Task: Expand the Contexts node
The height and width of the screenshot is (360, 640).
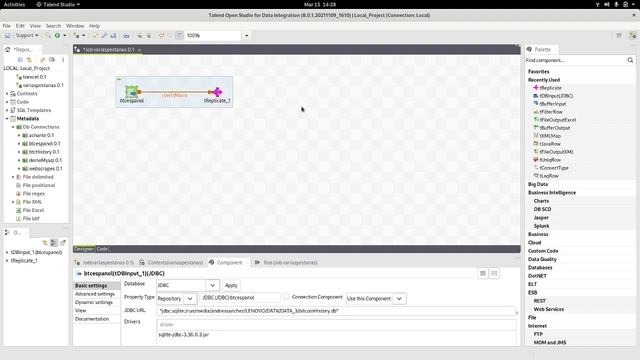Action: pyautogui.click(x=7, y=93)
